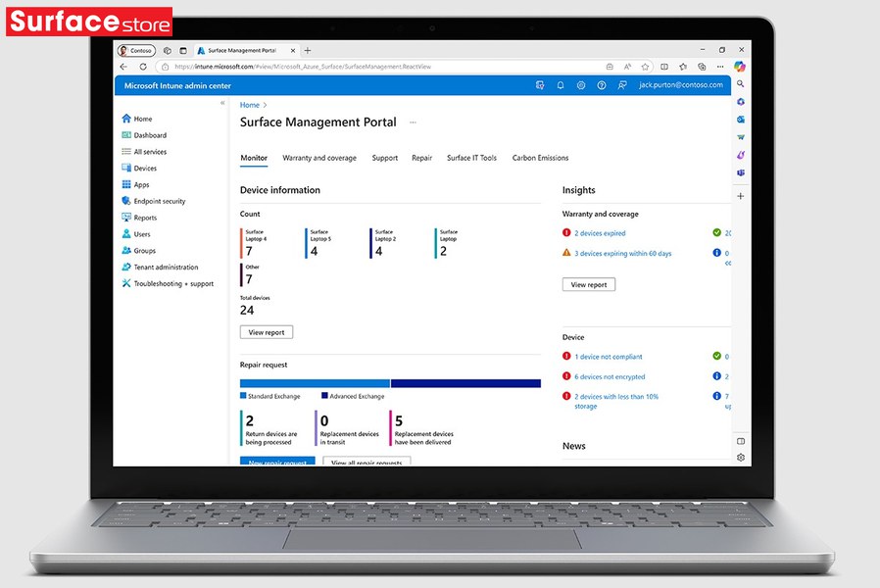Click View report under Warranty and coverage
The height and width of the screenshot is (588, 880).
[x=589, y=284]
